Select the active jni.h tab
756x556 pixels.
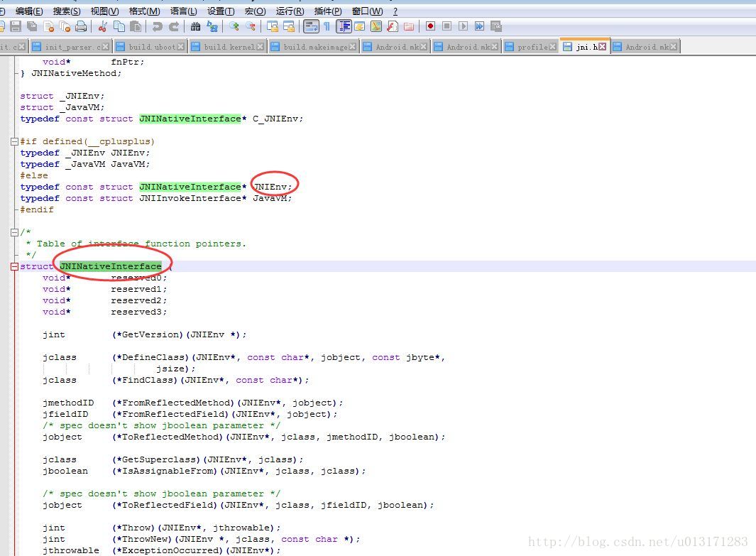[x=584, y=47]
